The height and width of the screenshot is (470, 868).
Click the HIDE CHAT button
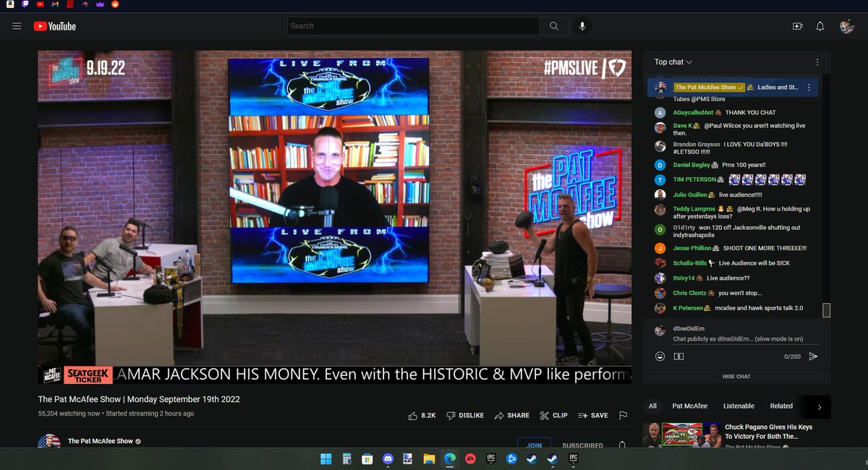(x=736, y=377)
